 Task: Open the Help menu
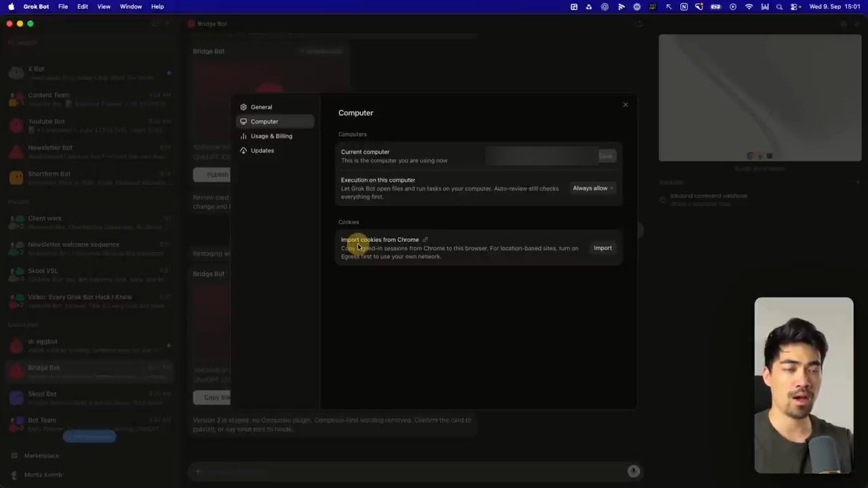[x=157, y=6]
